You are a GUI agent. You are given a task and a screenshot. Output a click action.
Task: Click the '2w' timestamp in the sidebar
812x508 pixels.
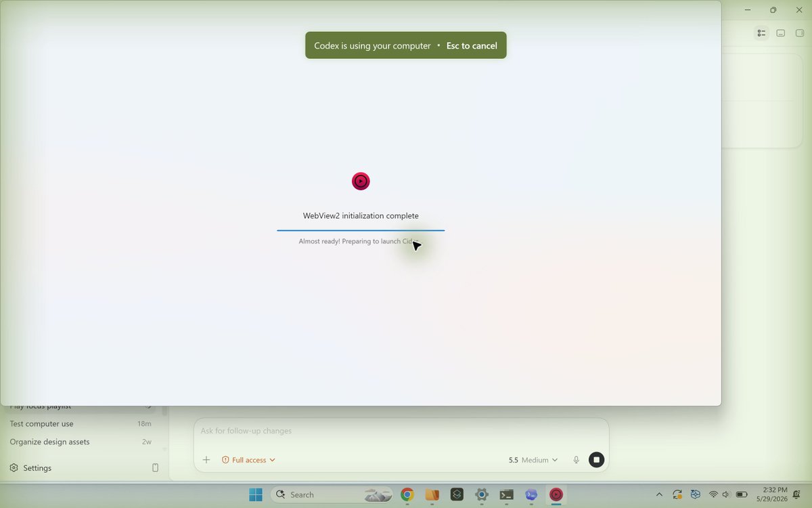click(x=146, y=442)
